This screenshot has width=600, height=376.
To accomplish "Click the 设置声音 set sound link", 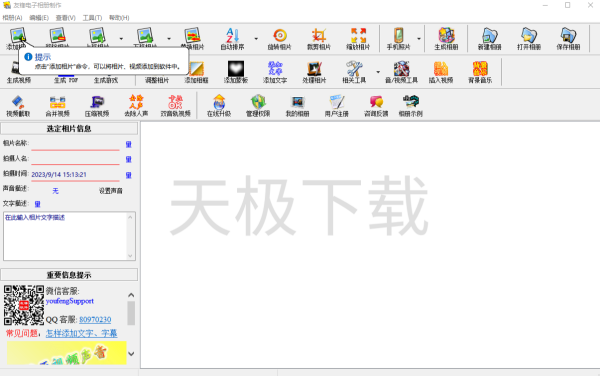I will [x=111, y=191].
